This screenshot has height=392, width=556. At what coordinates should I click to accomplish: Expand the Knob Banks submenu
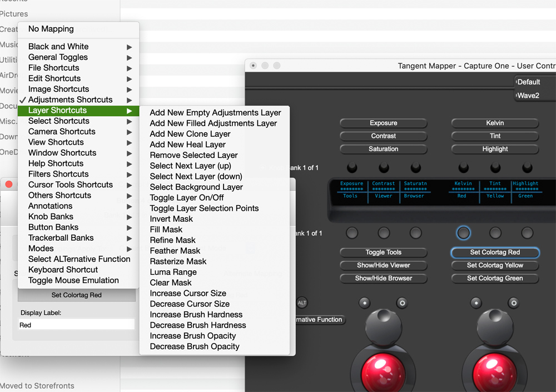click(x=51, y=216)
